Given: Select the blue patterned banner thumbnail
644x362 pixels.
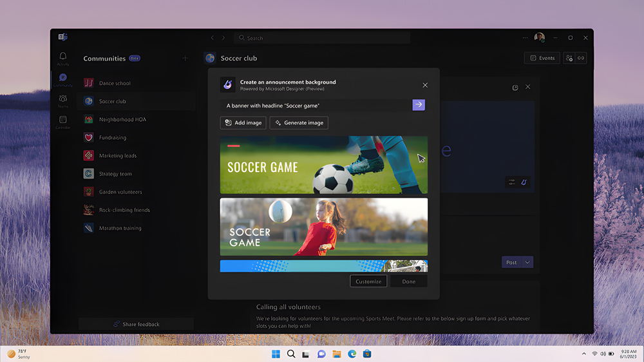Looking at the screenshot, I should [x=324, y=266].
